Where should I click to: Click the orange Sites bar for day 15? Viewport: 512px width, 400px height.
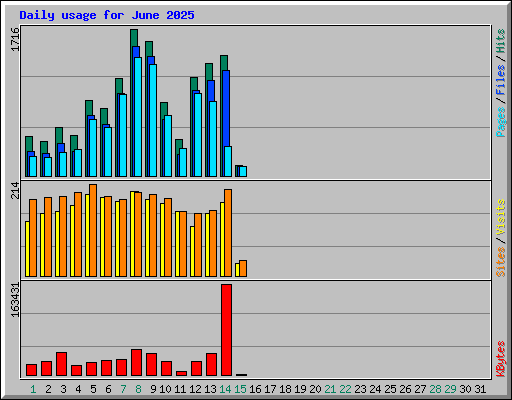tap(243, 268)
